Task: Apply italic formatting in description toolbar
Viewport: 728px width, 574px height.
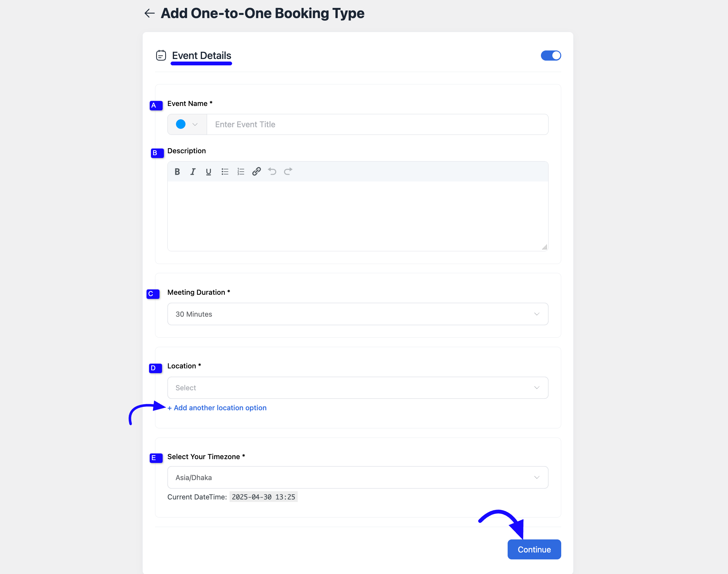Action: tap(193, 172)
